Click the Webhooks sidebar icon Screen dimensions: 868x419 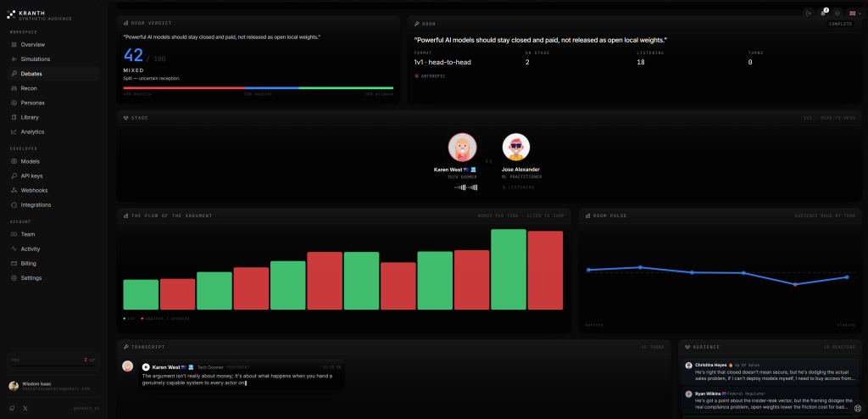(x=14, y=190)
